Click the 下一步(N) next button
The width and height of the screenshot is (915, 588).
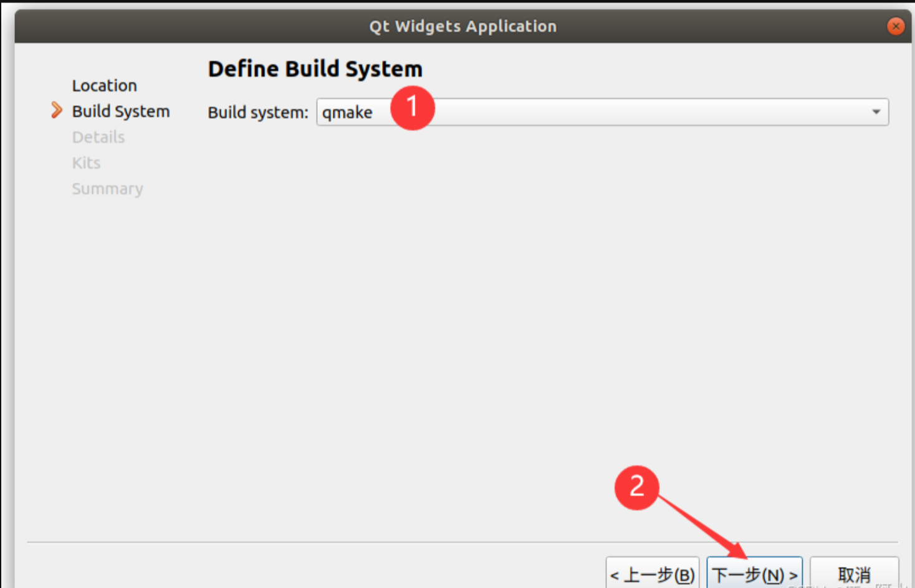tap(754, 573)
